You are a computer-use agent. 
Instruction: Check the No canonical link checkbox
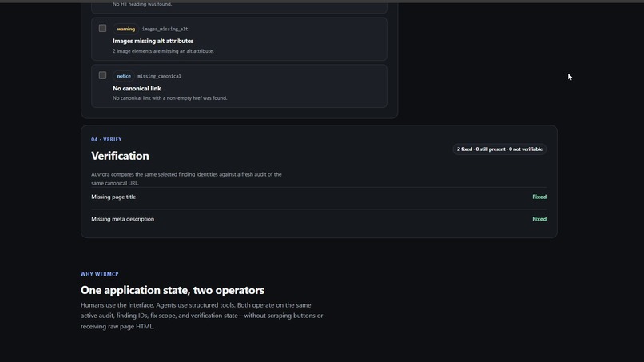pos(103,76)
